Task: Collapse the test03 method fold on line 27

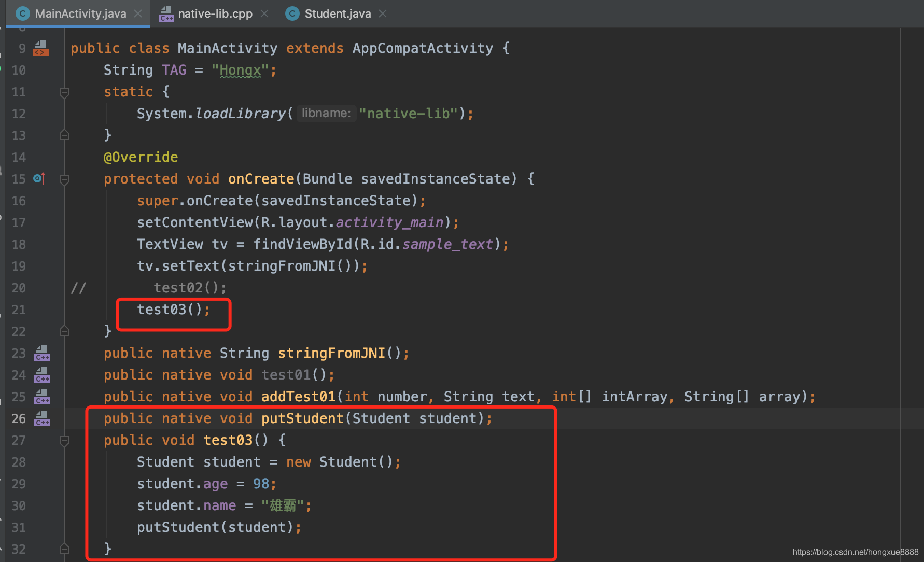Action: [x=64, y=441]
